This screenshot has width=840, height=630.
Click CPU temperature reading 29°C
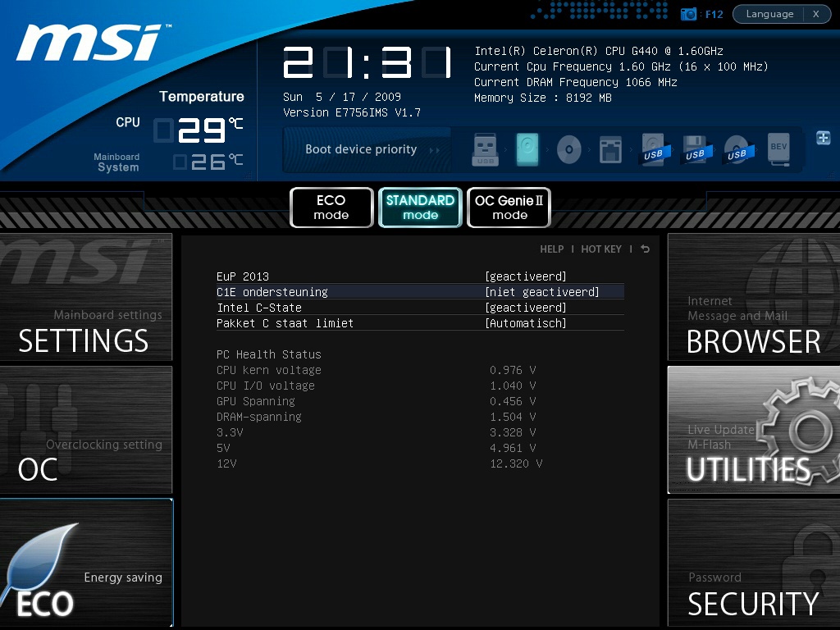[x=199, y=130]
